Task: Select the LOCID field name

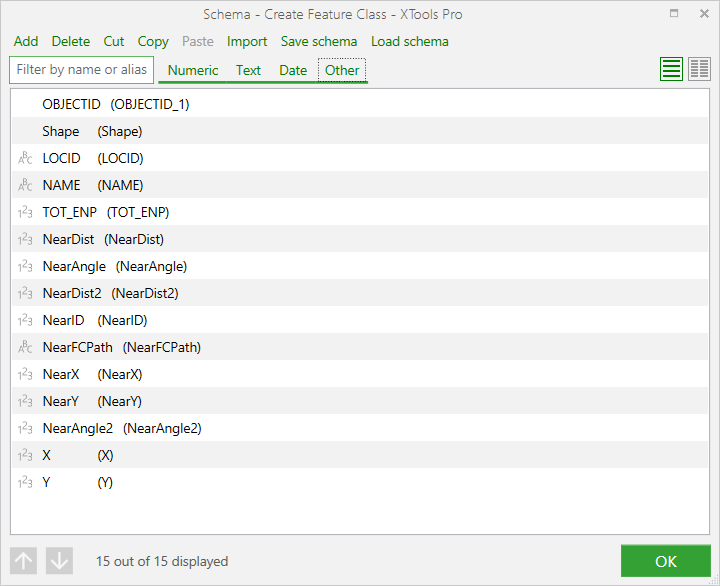Action: [62, 158]
